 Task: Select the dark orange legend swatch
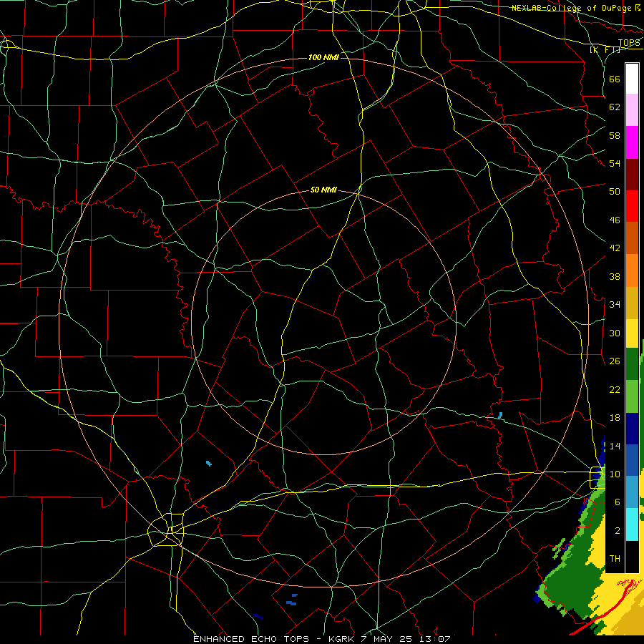632,238
